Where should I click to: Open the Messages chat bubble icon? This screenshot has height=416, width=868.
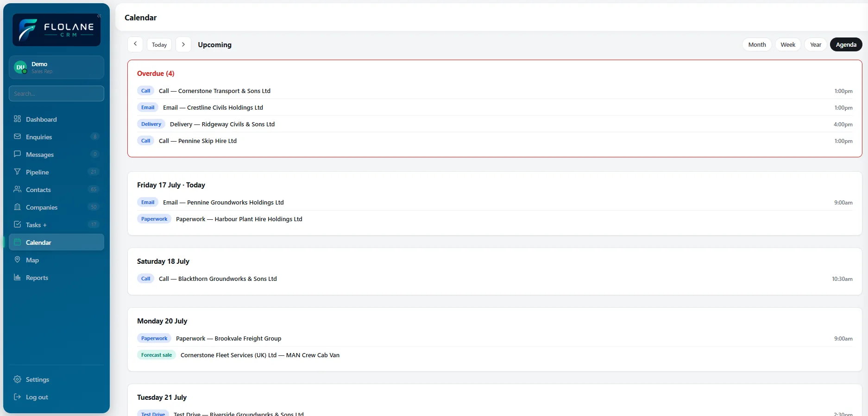click(17, 154)
